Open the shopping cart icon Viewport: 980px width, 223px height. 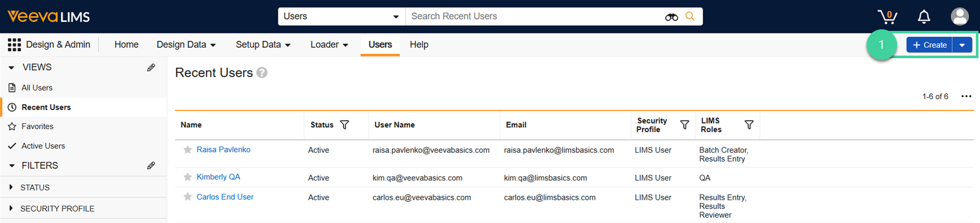click(x=887, y=16)
